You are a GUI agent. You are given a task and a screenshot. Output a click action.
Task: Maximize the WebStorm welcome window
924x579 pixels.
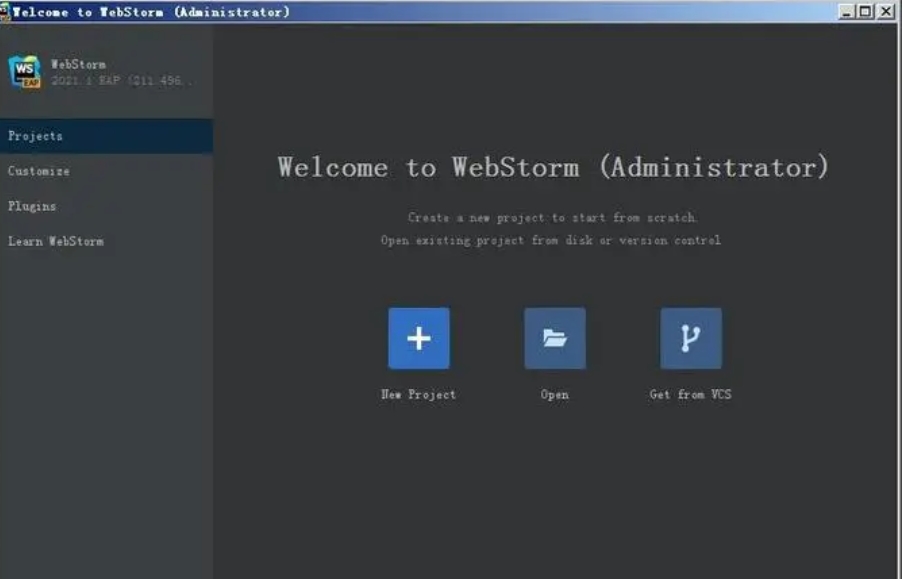coord(865,11)
